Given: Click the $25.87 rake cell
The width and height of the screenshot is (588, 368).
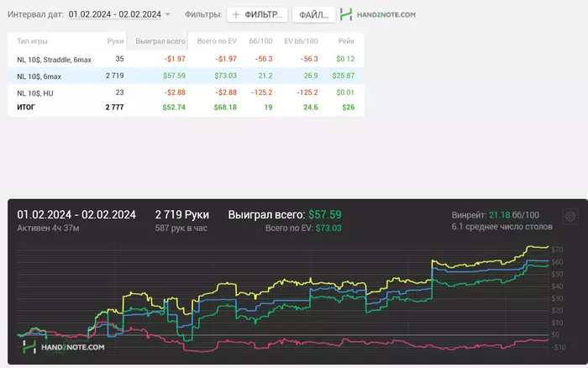Looking at the screenshot, I should [343, 76].
